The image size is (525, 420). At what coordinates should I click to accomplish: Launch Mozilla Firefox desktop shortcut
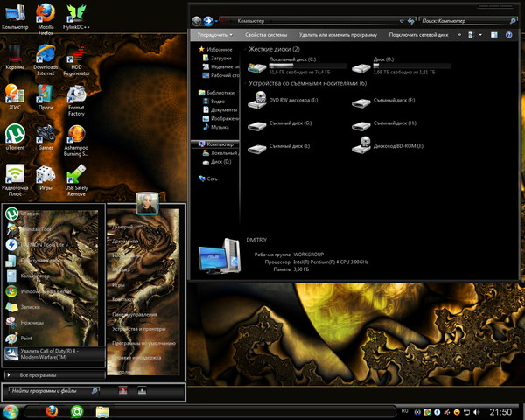45,18
